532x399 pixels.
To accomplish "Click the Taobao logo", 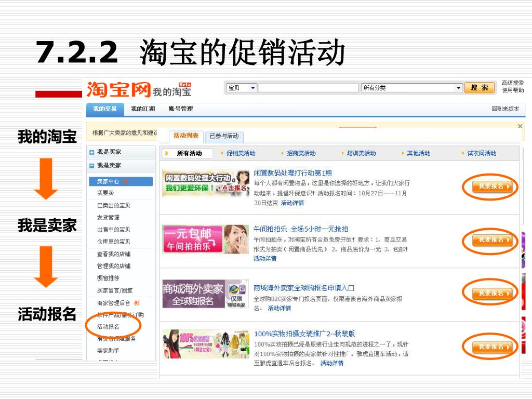I will (119, 89).
